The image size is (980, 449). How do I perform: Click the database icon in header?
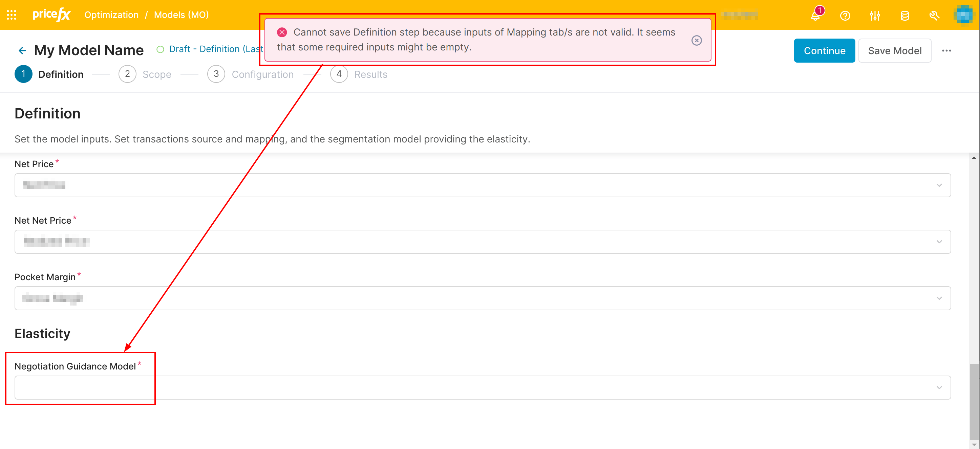904,16
